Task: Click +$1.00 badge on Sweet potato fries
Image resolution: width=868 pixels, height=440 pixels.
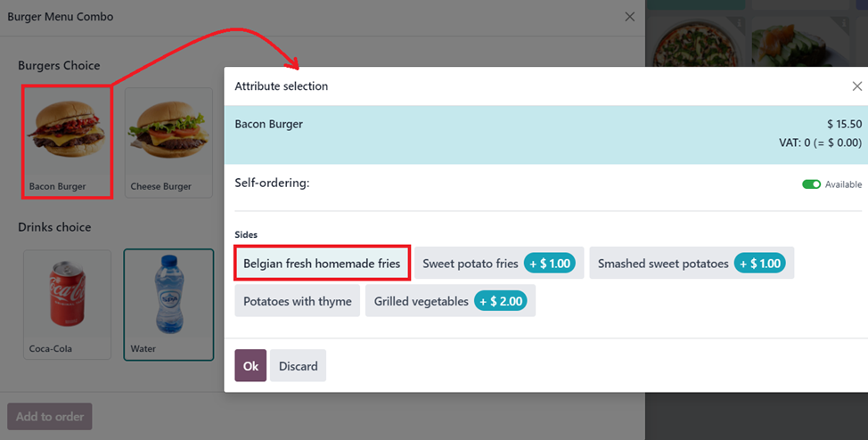Action: (550, 264)
